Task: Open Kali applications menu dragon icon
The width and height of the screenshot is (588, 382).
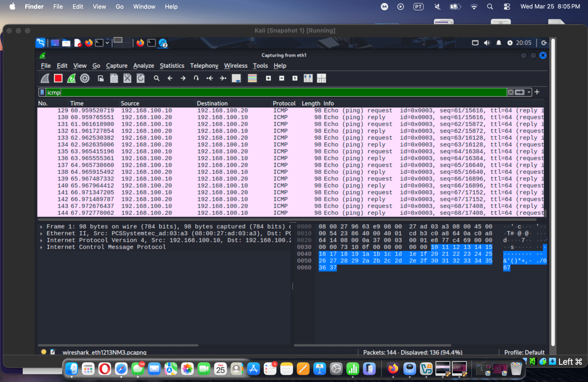Action: coord(40,43)
